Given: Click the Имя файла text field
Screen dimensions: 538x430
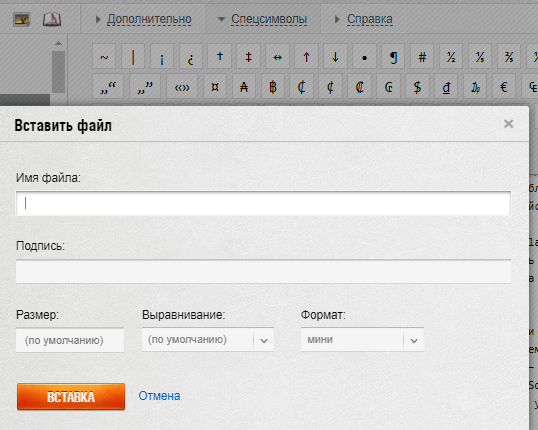Looking at the screenshot, I should click(x=263, y=204).
